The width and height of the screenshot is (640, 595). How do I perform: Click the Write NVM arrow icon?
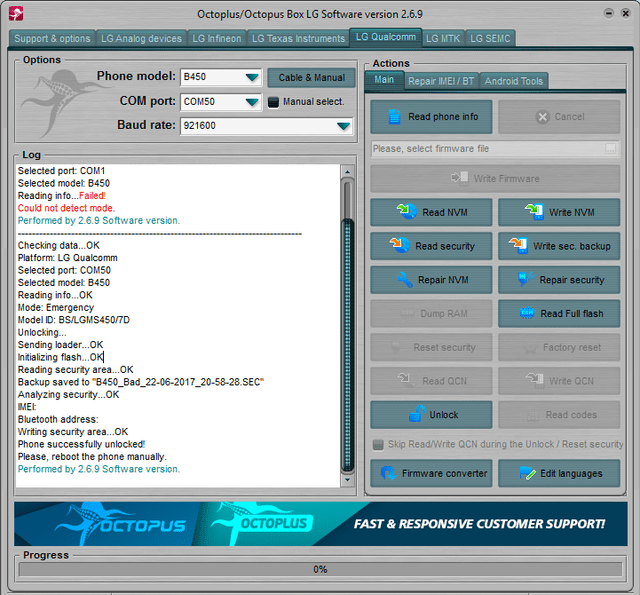coord(534,211)
